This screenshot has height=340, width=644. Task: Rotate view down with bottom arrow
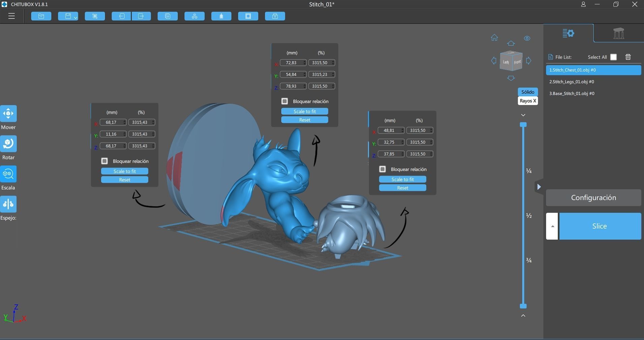(511, 78)
